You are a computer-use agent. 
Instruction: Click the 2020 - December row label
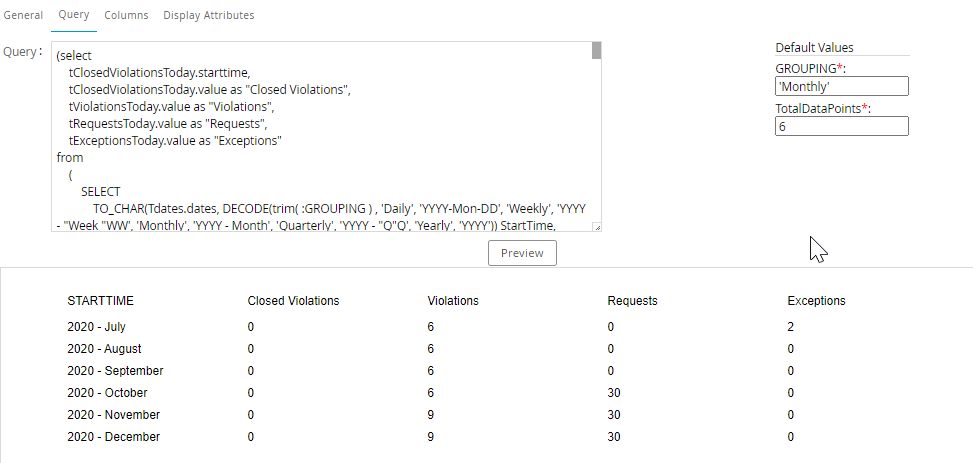pyautogui.click(x=113, y=437)
